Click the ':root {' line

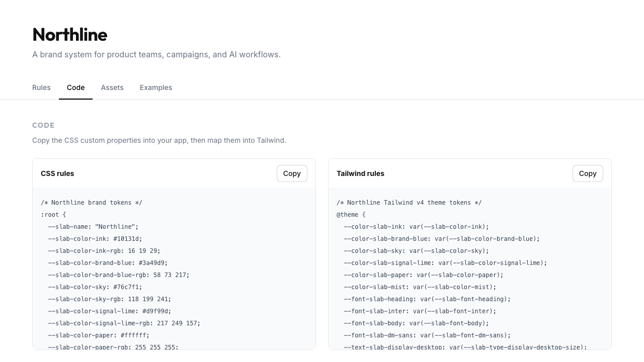[53, 215]
